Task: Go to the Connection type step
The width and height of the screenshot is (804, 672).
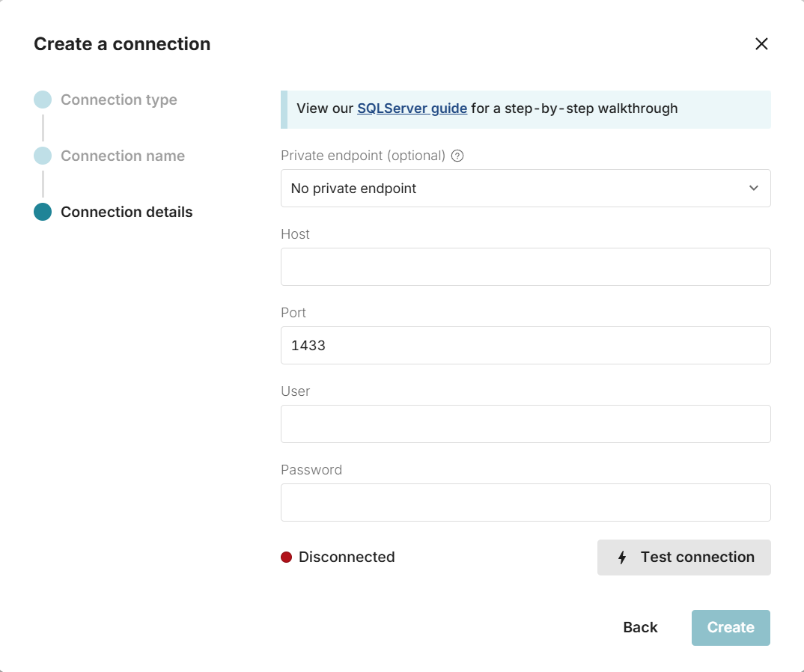Action: [x=119, y=100]
